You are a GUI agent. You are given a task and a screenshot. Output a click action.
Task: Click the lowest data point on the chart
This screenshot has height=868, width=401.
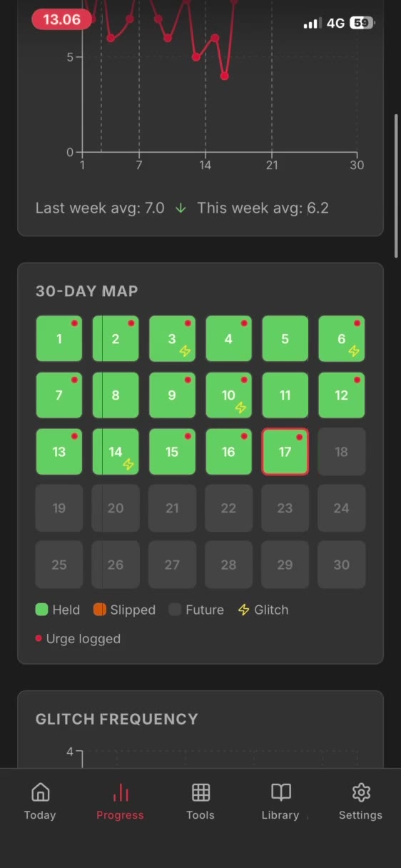tap(224, 76)
